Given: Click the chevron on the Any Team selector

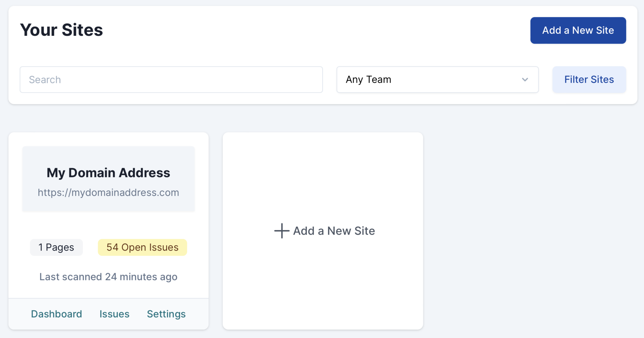Looking at the screenshot, I should pos(525,80).
